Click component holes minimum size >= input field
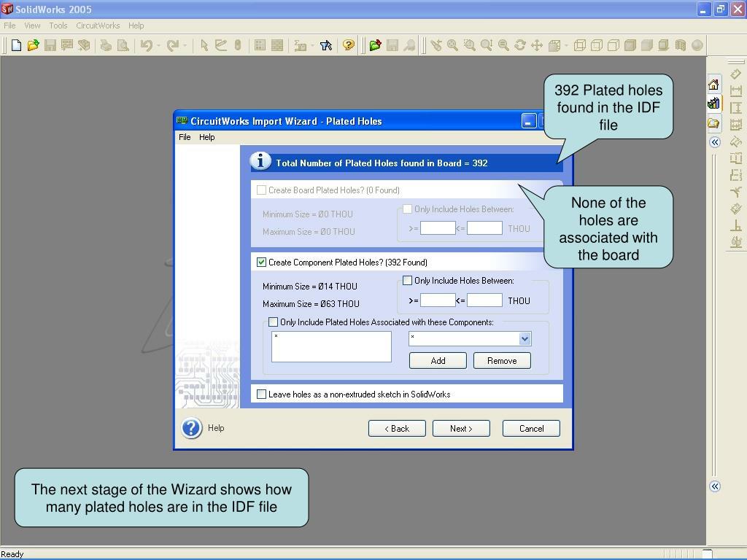The width and height of the screenshot is (747, 560). click(438, 300)
